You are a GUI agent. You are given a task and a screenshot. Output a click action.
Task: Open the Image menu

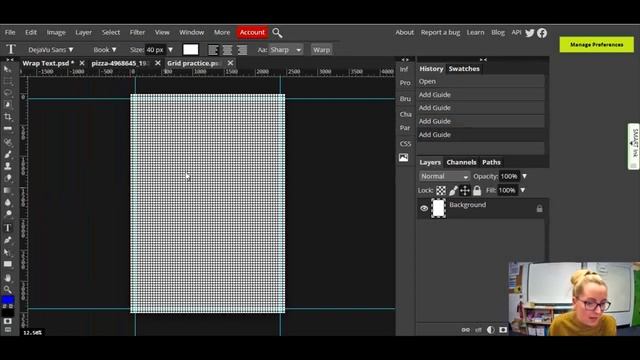(x=56, y=32)
